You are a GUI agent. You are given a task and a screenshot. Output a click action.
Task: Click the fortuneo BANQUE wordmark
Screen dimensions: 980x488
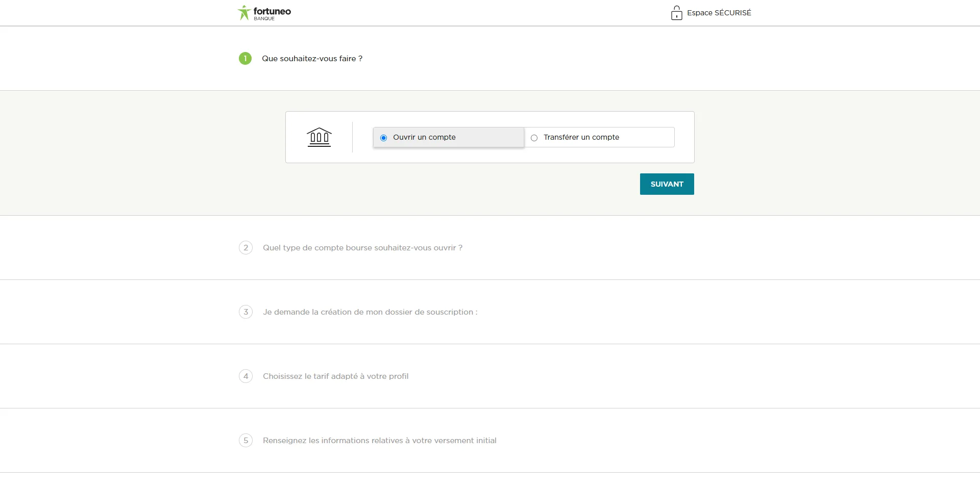[x=272, y=13]
